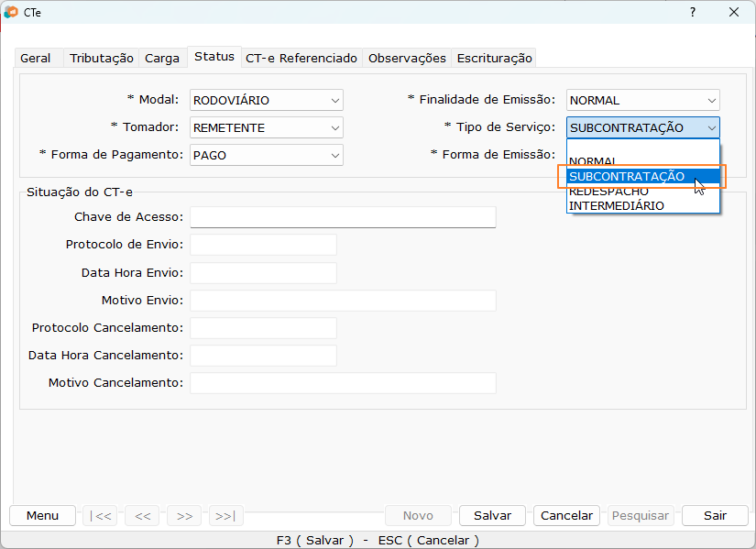Image resolution: width=756 pixels, height=549 pixels.
Task: Close the CTe window
Action: pos(734,12)
